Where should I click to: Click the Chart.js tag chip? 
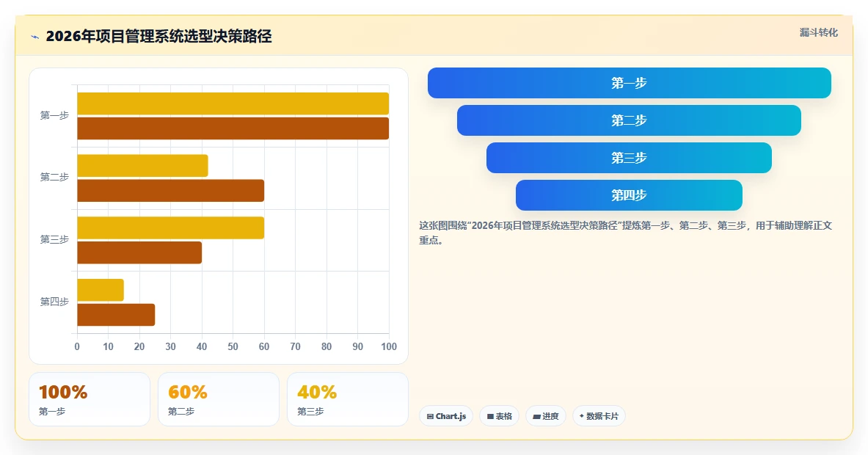[446, 416]
